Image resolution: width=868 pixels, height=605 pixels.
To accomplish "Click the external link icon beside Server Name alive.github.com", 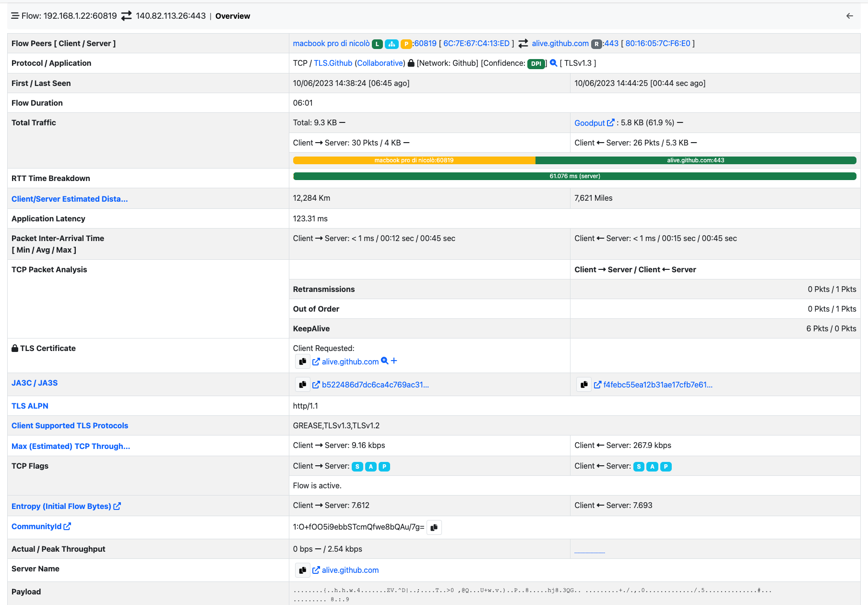I will (316, 570).
